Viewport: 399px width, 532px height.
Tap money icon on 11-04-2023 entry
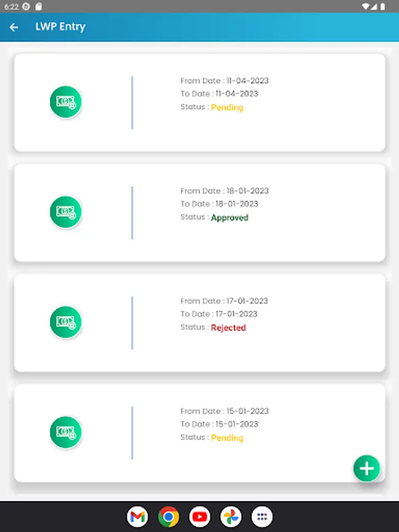pyautogui.click(x=66, y=102)
